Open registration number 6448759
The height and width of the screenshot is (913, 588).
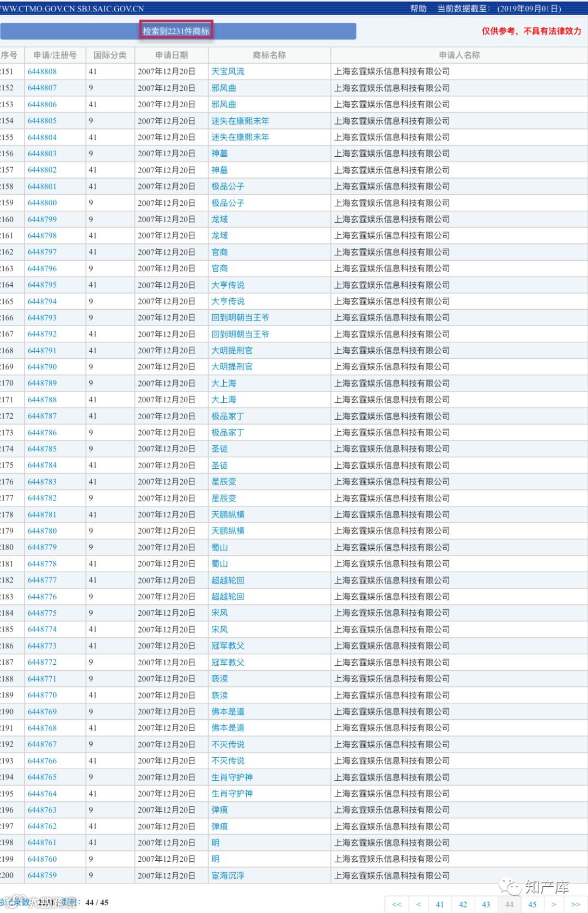click(x=42, y=875)
